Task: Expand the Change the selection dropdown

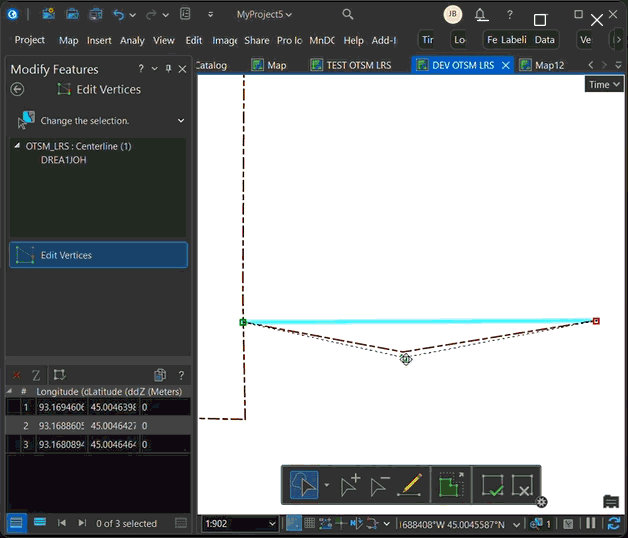Action: pos(181,121)
